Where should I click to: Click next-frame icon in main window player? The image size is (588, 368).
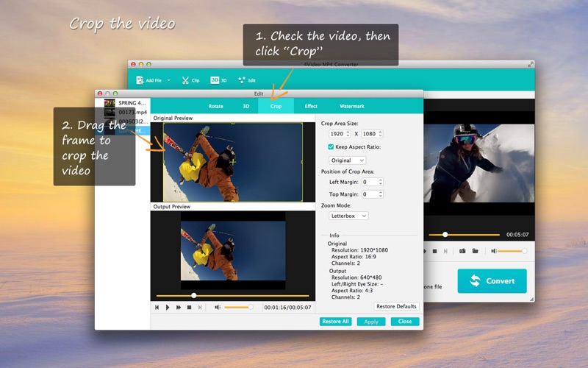click(445, 251)
